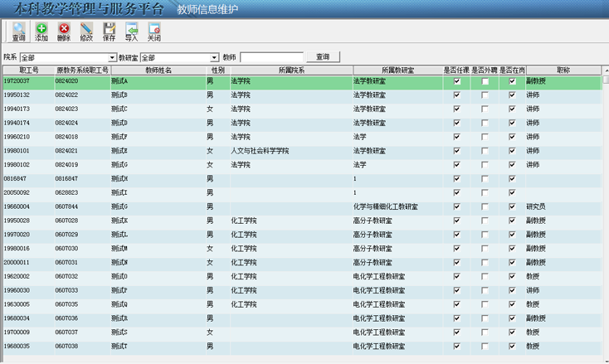Click the green 添加 add icon

point(41,32)
